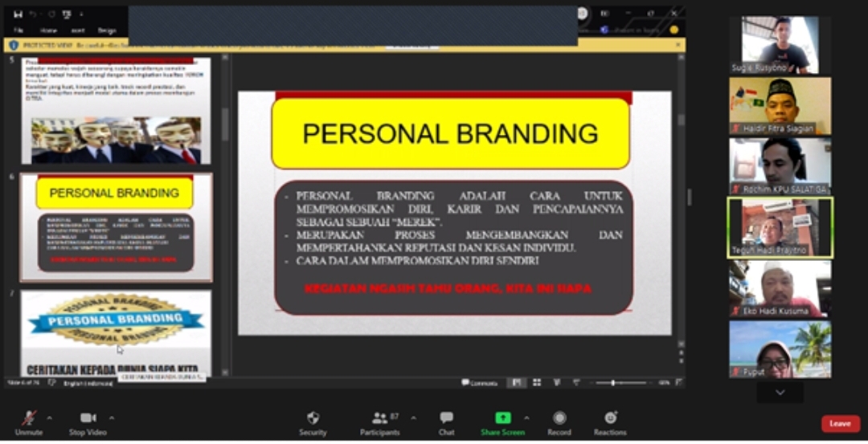Show more participants with down chevron
The width and height of the screenshot is (868, 444).
coord(779,392)
